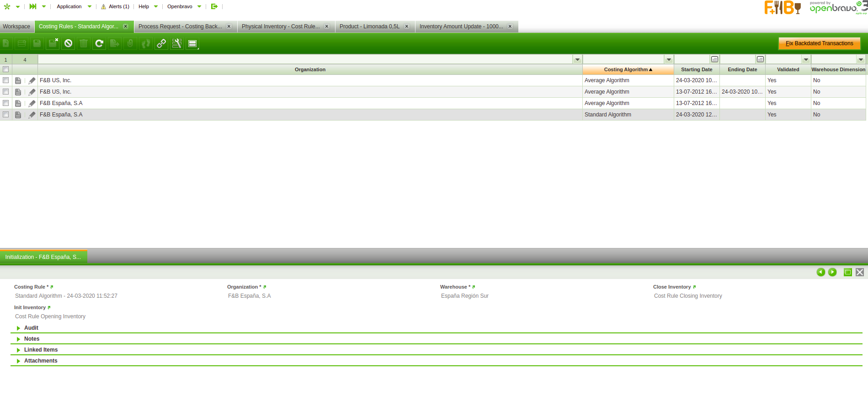
Task: Open the Help menu
Action: tap(148, 6)
